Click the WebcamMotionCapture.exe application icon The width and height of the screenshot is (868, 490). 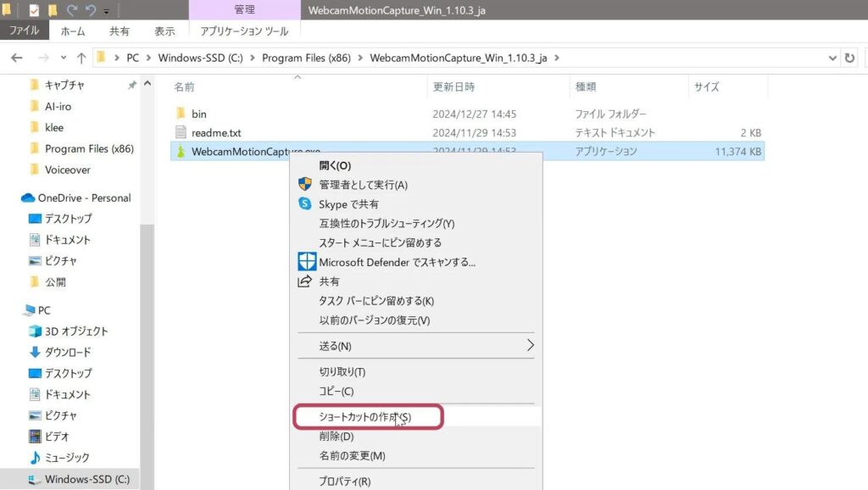click(x=180, y=152)
